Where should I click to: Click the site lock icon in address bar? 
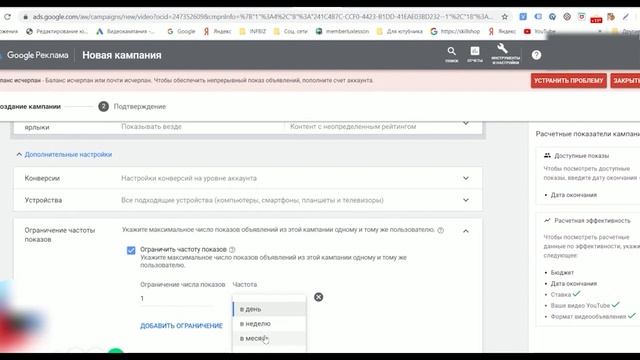pos(25,17)
